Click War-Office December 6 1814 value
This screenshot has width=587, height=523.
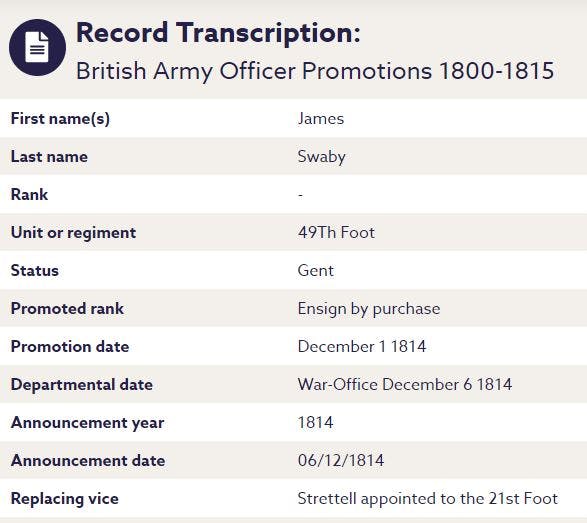click(x=405, y=384)
